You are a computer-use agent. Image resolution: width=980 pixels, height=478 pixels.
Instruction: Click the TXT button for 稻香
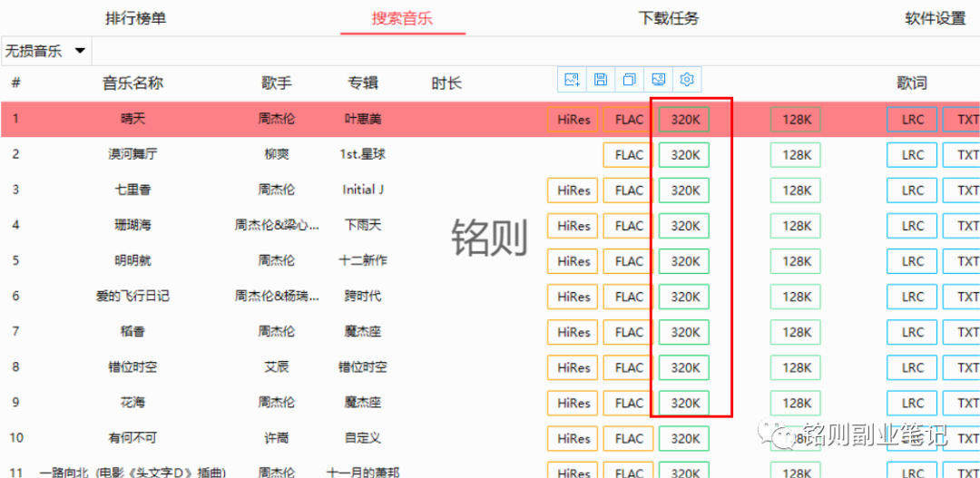[x=962, y=332]
